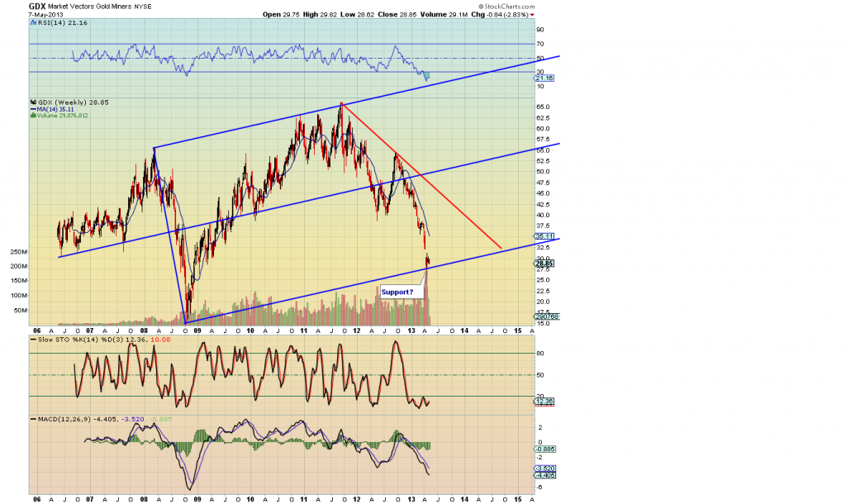Image resolution: width=846 pixels, height=504 pixels.
Task: Select the 'GDX (Weekly) 28.85' legend
Action: click(x=69, y=102)
